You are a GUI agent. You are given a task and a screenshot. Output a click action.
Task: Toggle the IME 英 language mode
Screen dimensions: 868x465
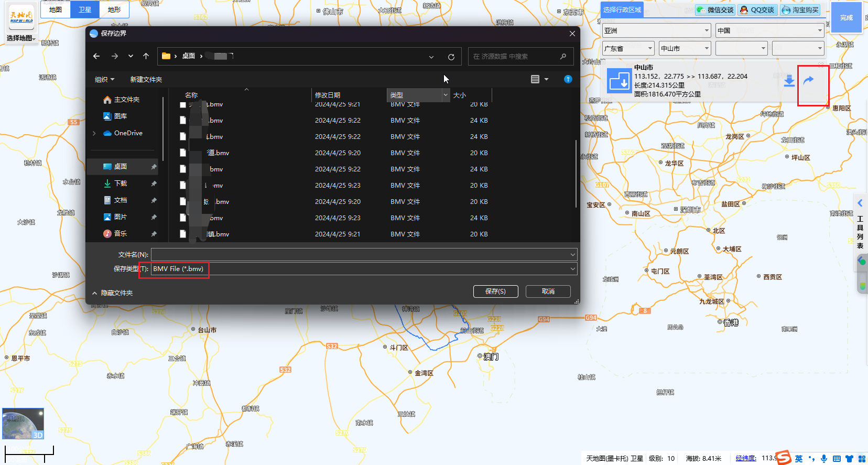coord(798,459)
